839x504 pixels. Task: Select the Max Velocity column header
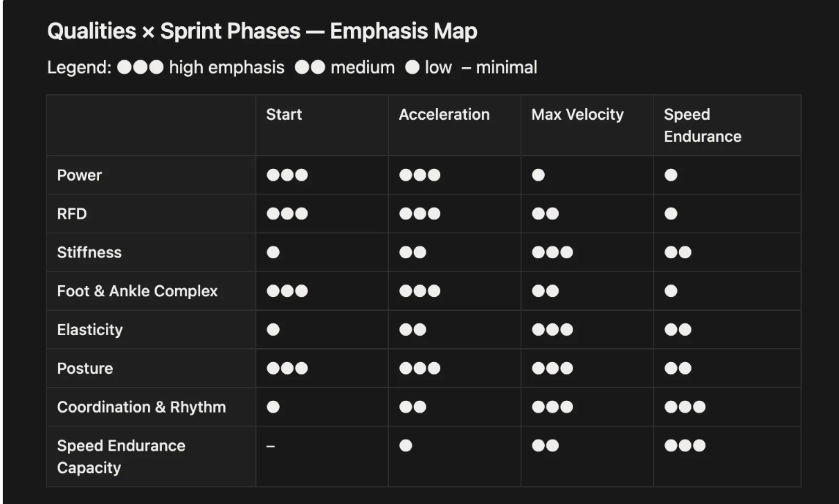click(577, 115)
